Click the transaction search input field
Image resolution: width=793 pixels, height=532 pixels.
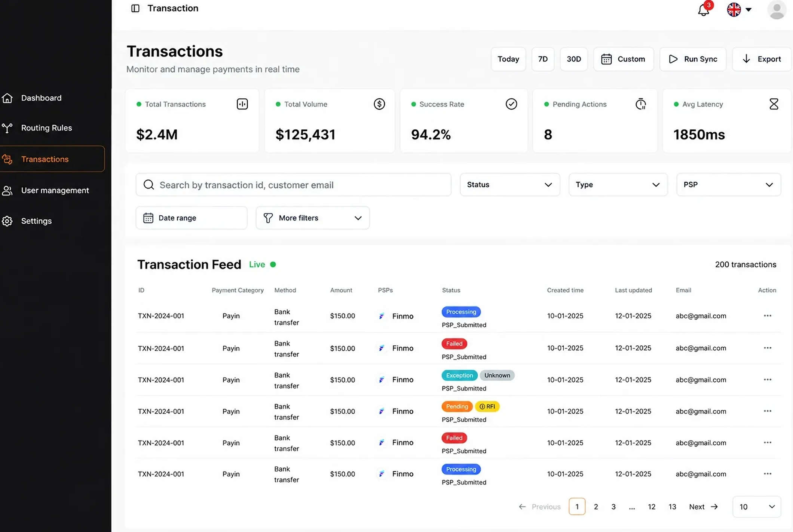pyautogui.click(x=293, y=185)
